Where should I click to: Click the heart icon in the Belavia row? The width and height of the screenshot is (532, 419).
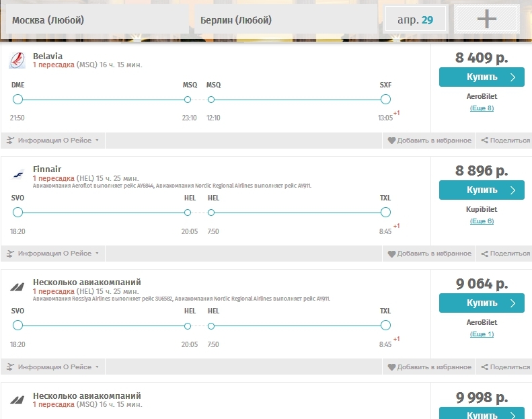[391, 141]
